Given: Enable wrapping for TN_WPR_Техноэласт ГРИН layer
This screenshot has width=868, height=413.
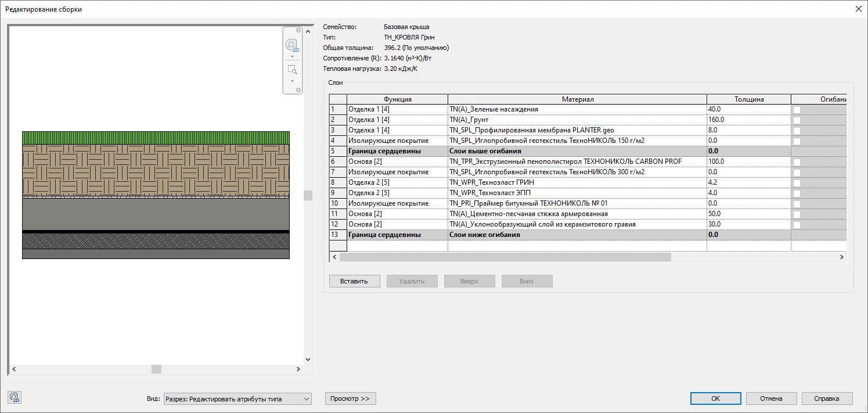Looking at the screenshot, I should click(797, 182).
